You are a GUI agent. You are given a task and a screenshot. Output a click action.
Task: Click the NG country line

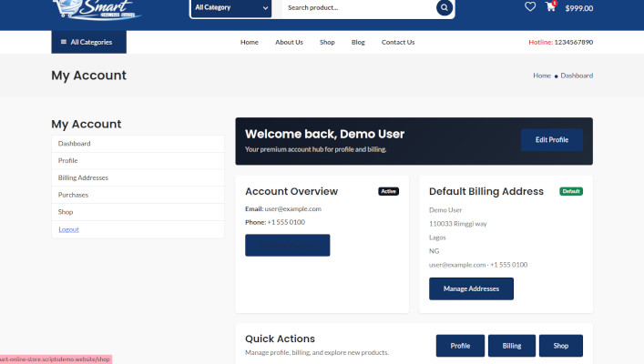click(434, 251)
